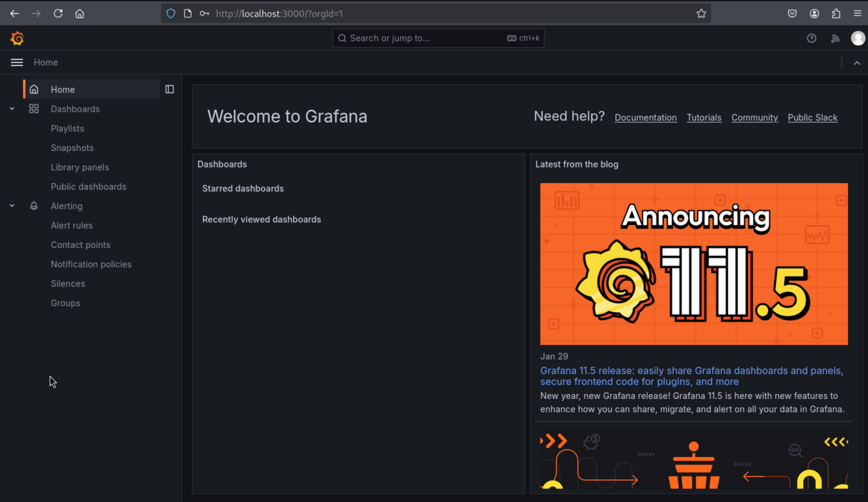Click the Grafana logo icon
Viewport: 868px width, 502px height.
click(x=17, y=38)
